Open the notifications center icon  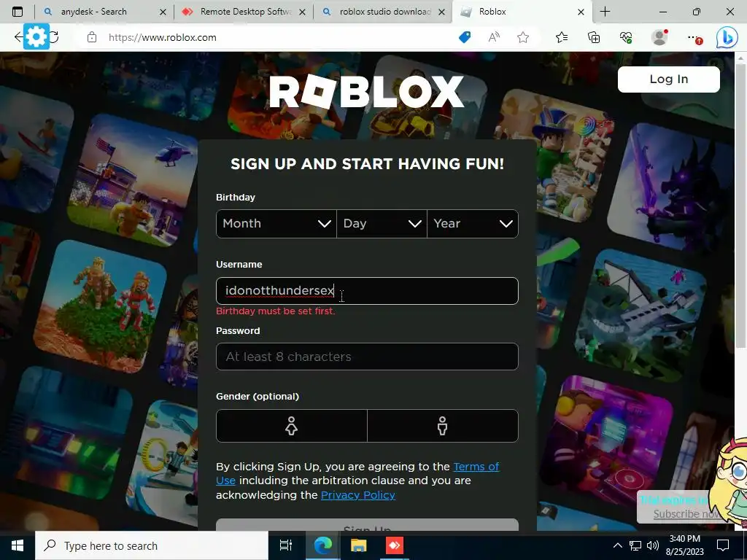pyautogui.click(x=723, y=545)
